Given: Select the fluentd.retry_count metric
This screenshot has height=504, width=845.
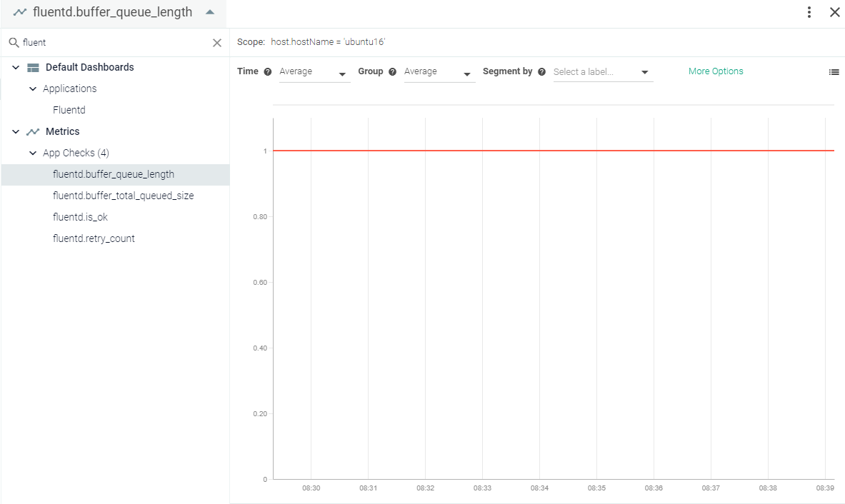Looking at the screenshot, I should click(x=94, y=238).
